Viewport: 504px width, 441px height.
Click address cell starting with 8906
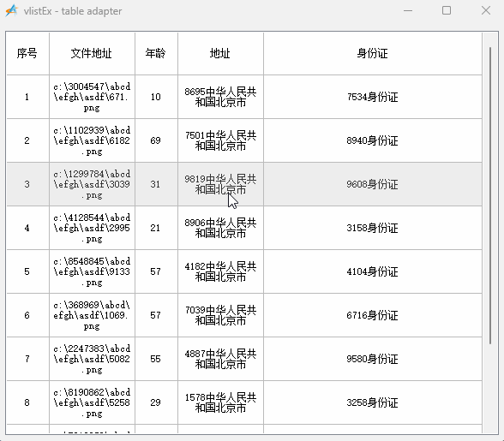(220, 228)
